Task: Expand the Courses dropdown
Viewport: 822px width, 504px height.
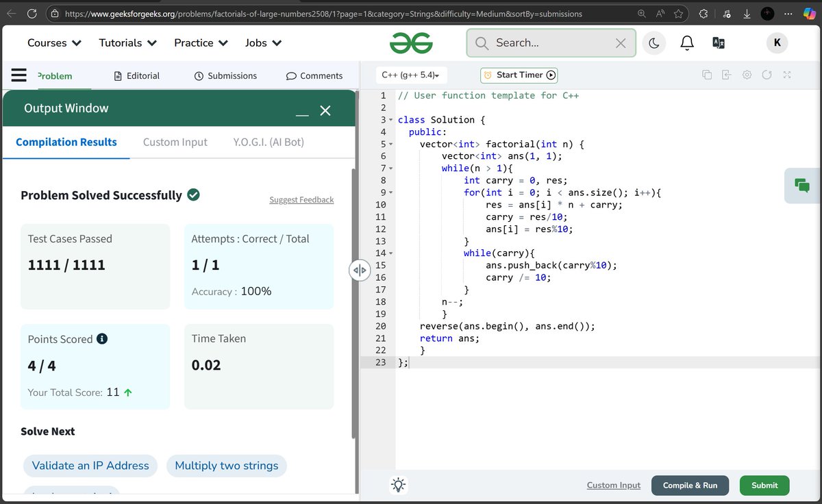Action: 54,42
